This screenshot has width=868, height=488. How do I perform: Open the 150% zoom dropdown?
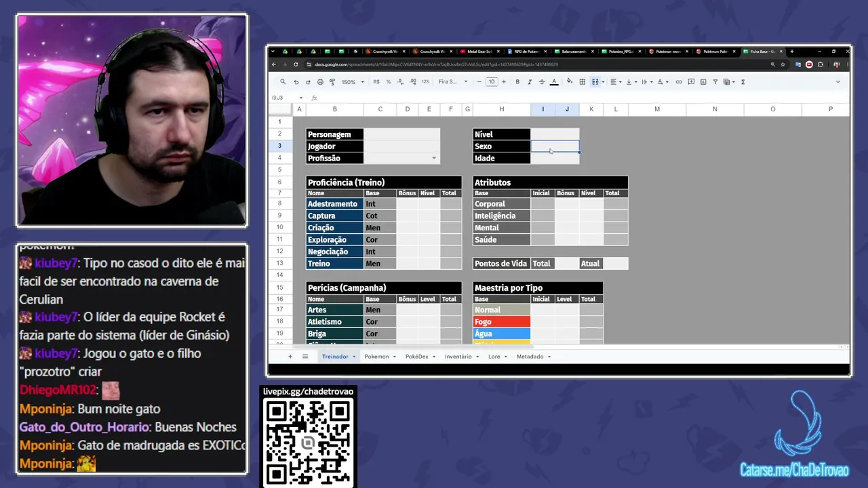[351, 82]
